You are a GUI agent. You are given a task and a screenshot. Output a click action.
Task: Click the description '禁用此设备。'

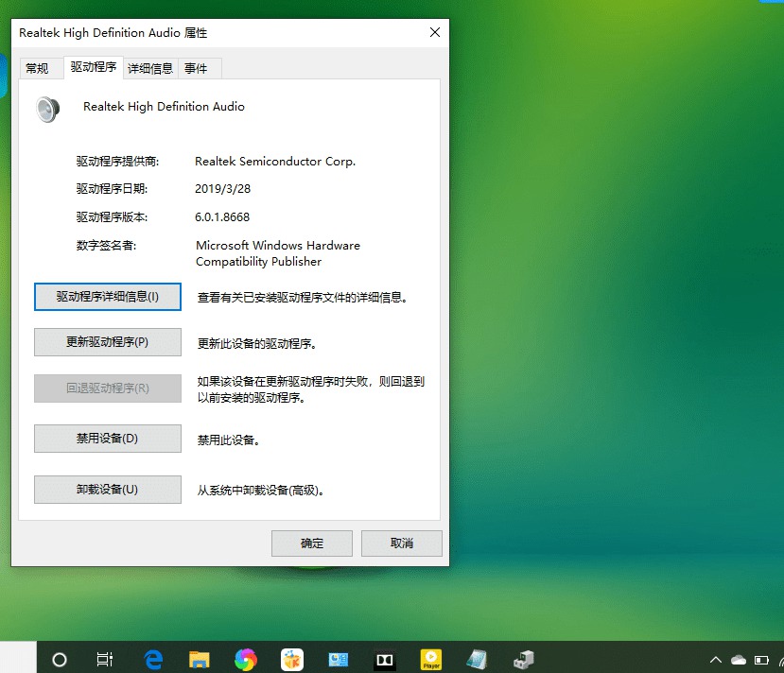pos(229,440)
